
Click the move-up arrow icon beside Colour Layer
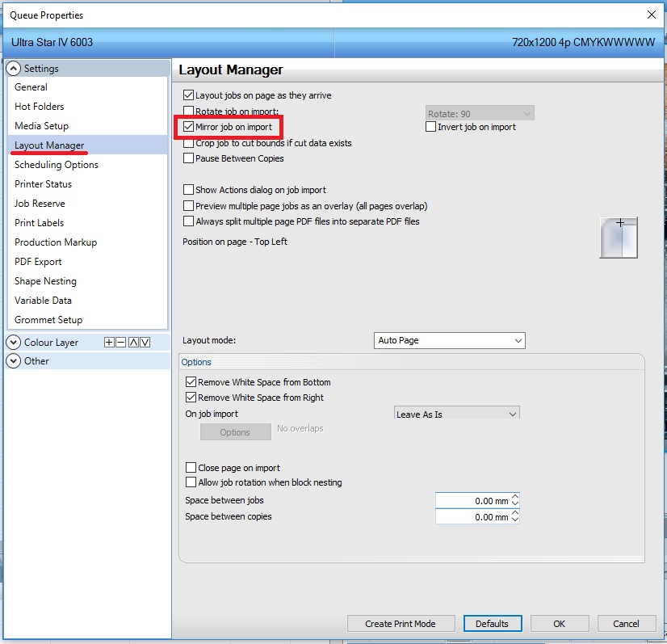click(x=133, y=343)
